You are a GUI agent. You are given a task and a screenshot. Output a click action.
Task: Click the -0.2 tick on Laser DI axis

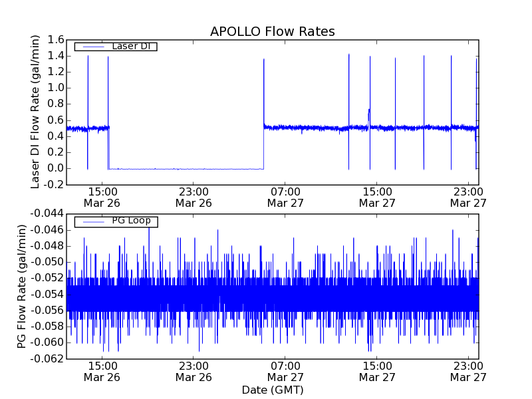[54, 185]
